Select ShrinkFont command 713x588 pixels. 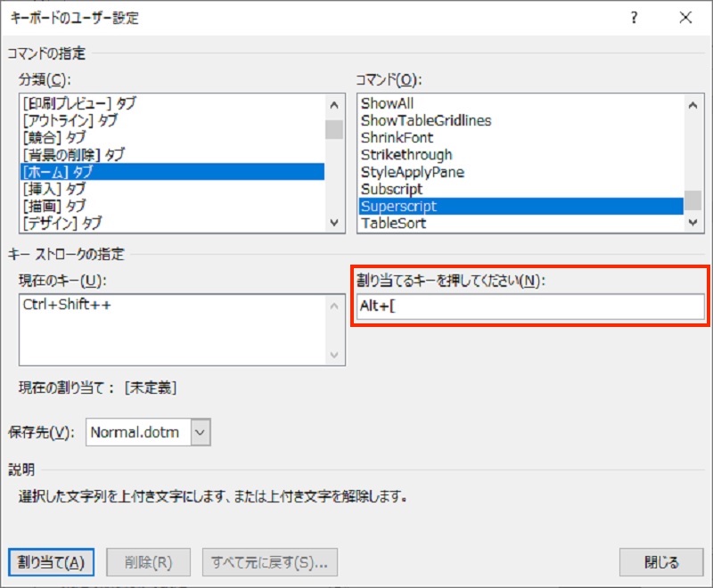click(x=521, y=138)
